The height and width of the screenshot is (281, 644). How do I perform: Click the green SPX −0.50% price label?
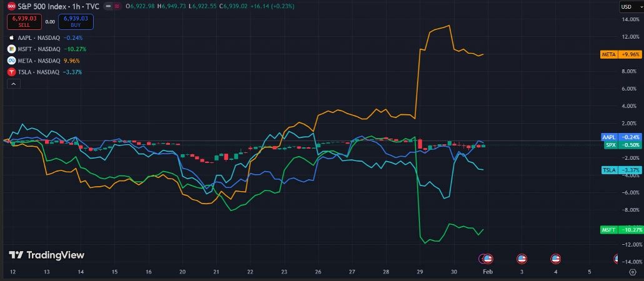coord(622,145)
